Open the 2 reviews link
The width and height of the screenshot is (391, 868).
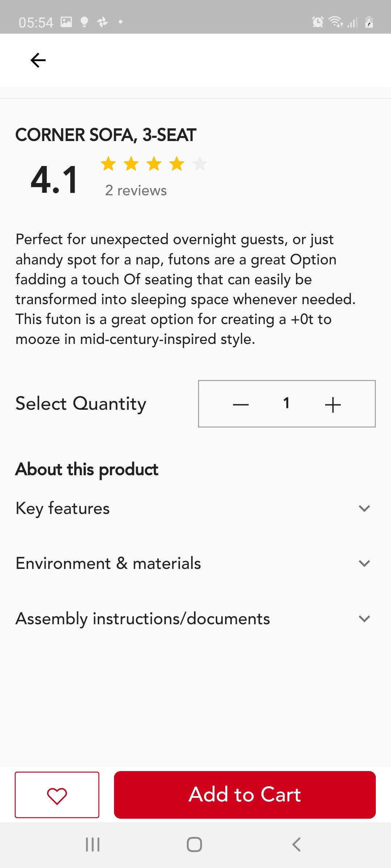coord(136,191)
